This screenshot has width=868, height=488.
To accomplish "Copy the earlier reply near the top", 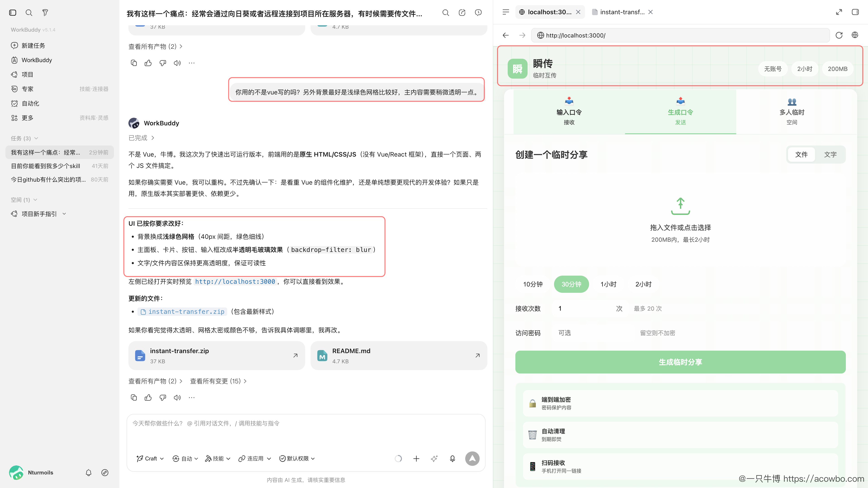I will 134,63.
